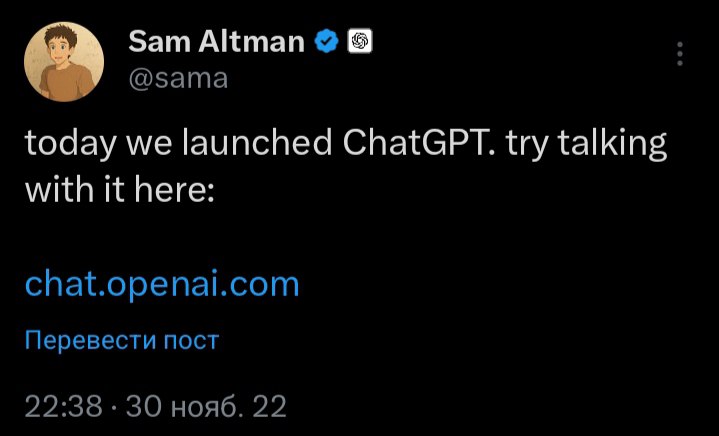Click the phrase 'try talking' in post
The width and height of the screenshot is (719, 436).
click(x=585, y=144)
